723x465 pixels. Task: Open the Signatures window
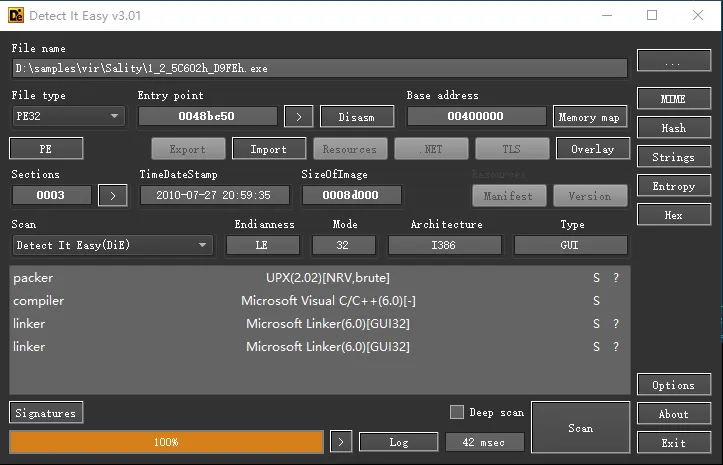pyautogui.click(x=46, y=412)
